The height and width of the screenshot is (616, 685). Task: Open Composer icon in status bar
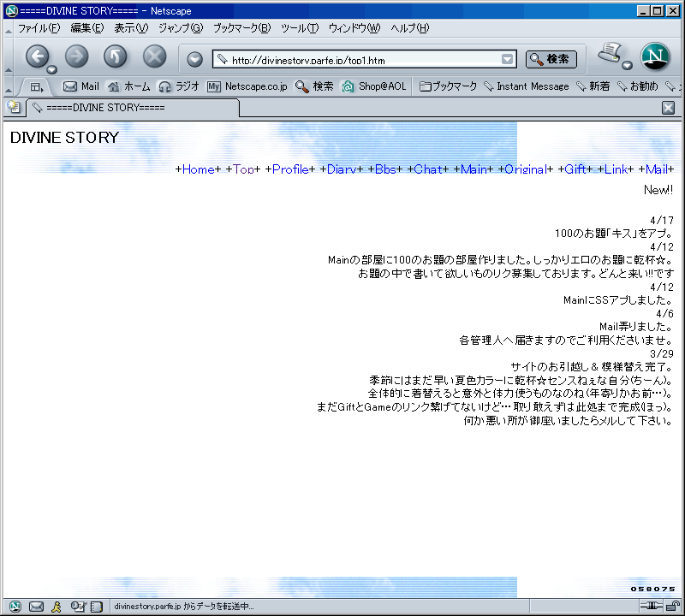pyautogui.click(x=78, y=607)
